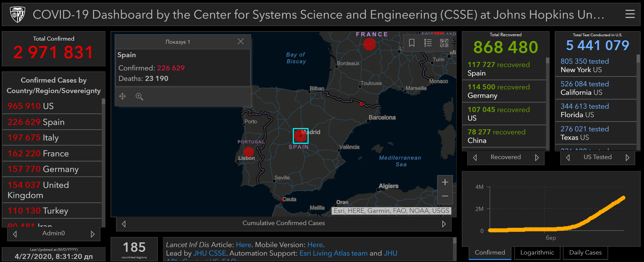Click the Total Recovered 868 480 figure
The image size is (644, 262).
click(x=505, y=47)
